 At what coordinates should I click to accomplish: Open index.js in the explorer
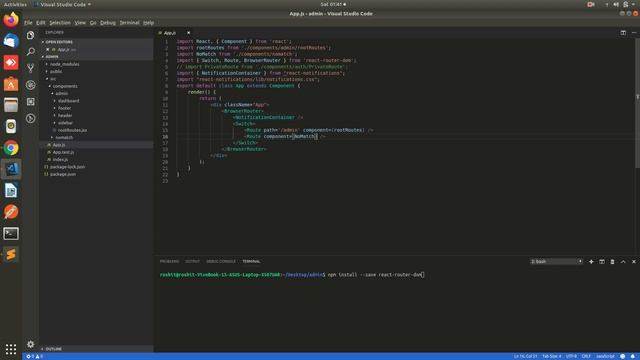point(60,160)
